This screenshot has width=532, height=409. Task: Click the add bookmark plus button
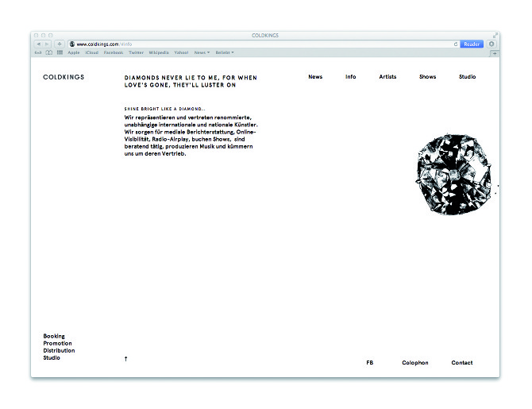click(x=59, y=44)
